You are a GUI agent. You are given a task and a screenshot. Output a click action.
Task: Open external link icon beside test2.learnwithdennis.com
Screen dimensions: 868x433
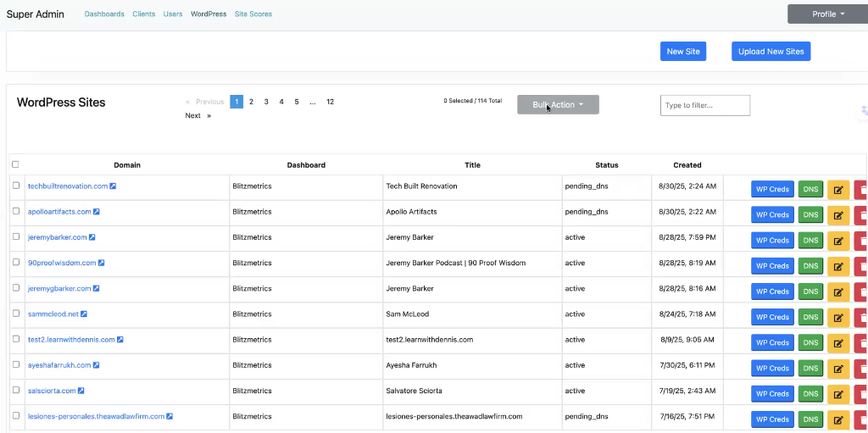[x=120, y=340]
